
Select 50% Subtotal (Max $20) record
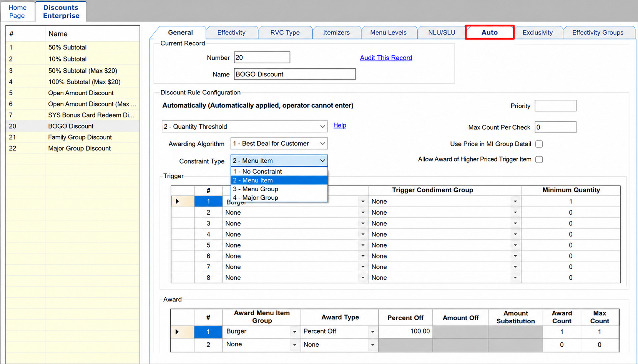click(73, 71)
